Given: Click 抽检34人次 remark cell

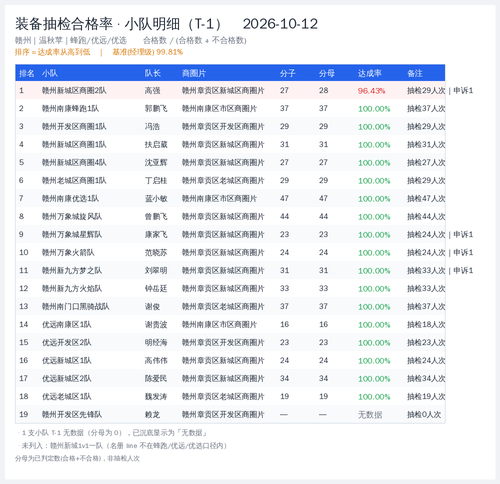Looking at the screenshot, I should point(426,379).
